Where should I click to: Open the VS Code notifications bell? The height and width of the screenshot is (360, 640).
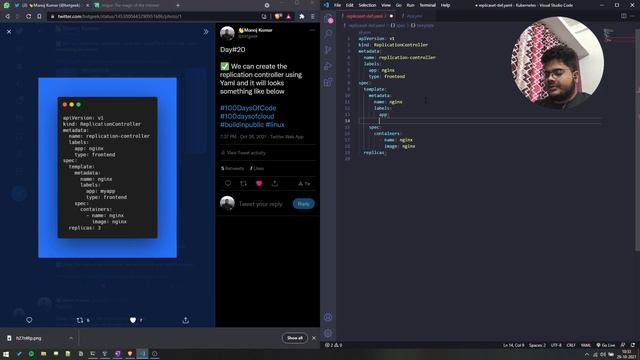pyautogui.click(x=633, y=345)
